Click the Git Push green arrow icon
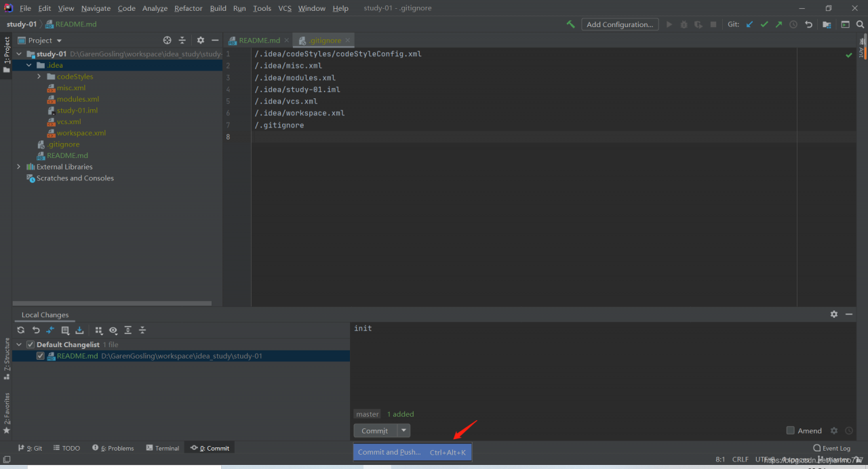Image resolution: width=868 pixels, height=469 pixels. coord(778,24)
